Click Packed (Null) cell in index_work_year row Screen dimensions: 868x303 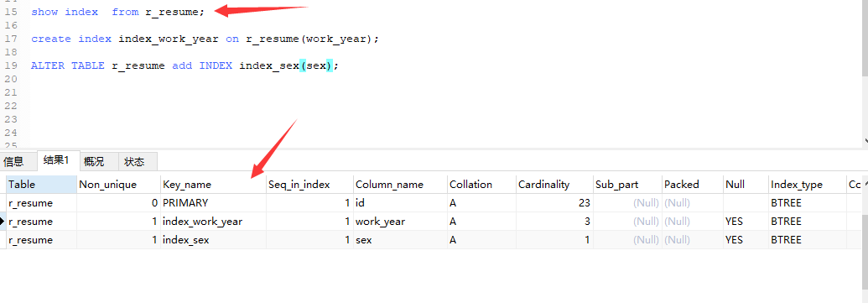coord(693,222)
